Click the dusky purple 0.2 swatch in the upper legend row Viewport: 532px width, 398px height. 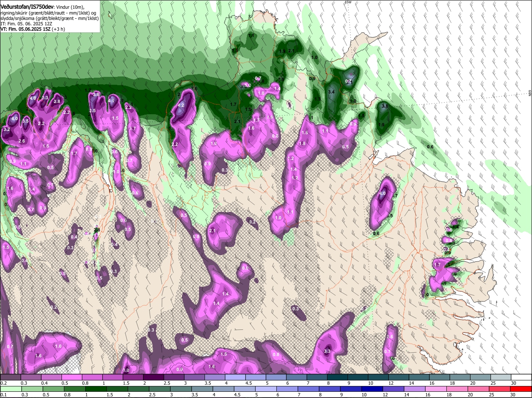(x=10, y=377)
